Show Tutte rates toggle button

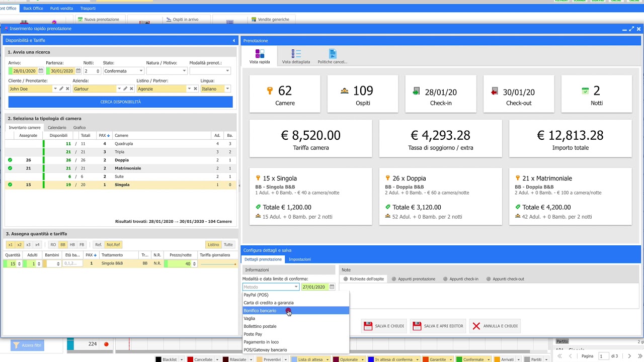click(x=228, y=245)
